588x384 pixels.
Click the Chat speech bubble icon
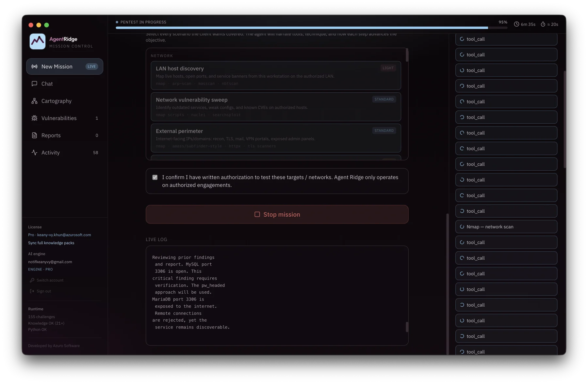point(34,84)
